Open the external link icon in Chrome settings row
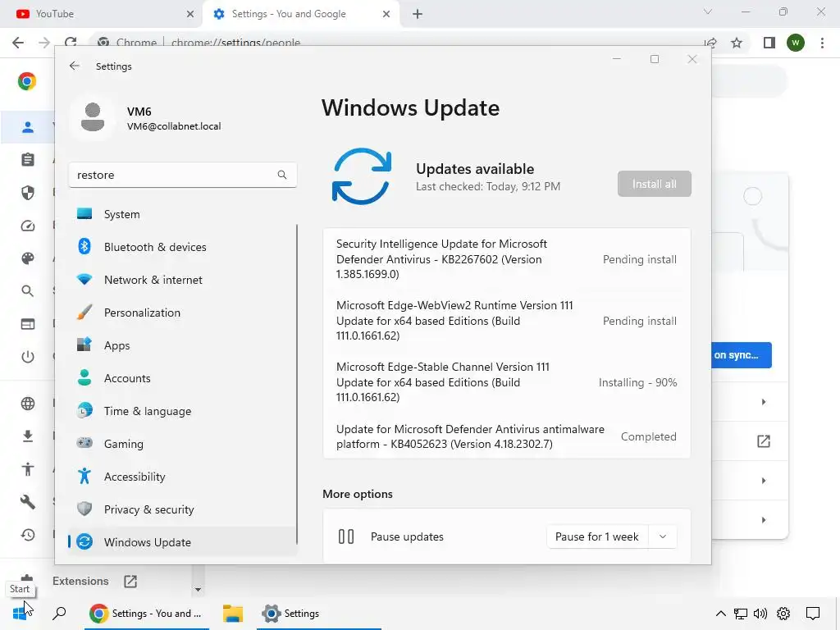The image size is (840, 630). click(764, 441)
